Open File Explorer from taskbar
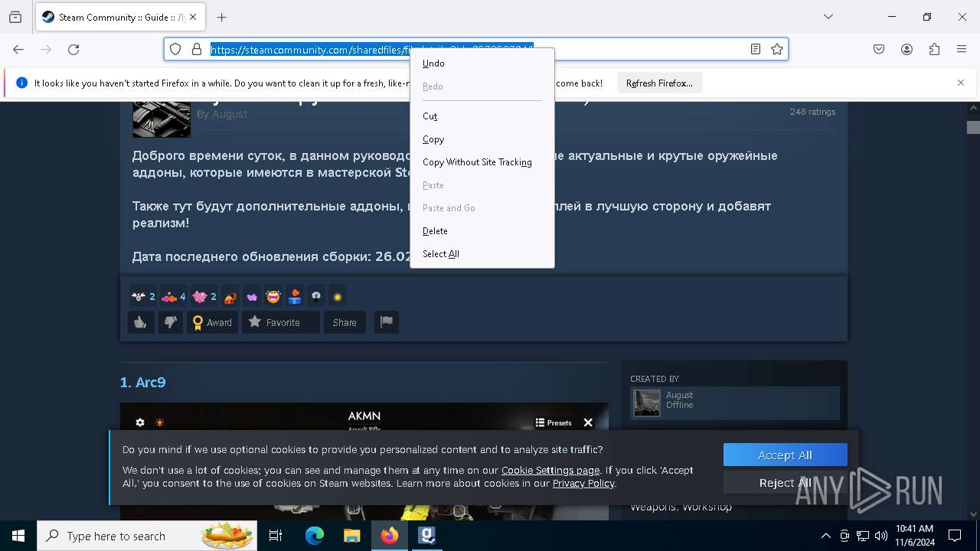Viewport: 980px width, 551px height. [x=352, y=536]
